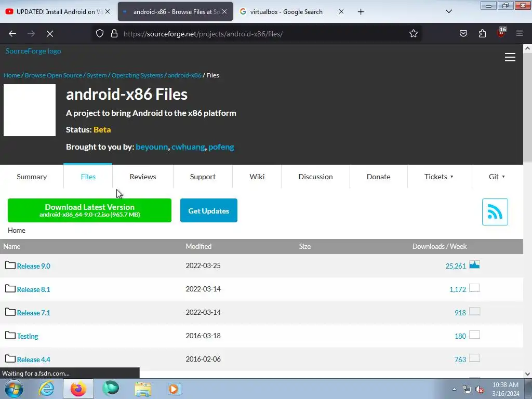The width and height of the screenshot is (532, 399).
Task: Open the Release 8.1 folder link
Action: tap(34, 289)
